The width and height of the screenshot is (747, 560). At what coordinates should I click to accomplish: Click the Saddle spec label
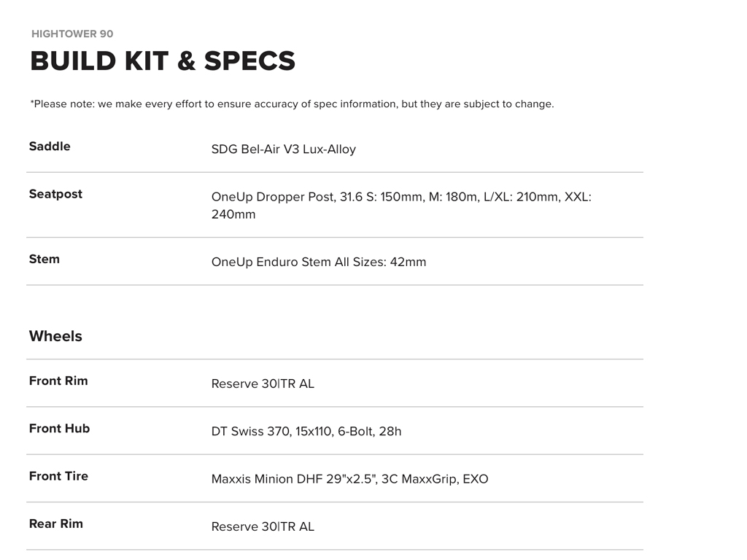click(50, 147)
